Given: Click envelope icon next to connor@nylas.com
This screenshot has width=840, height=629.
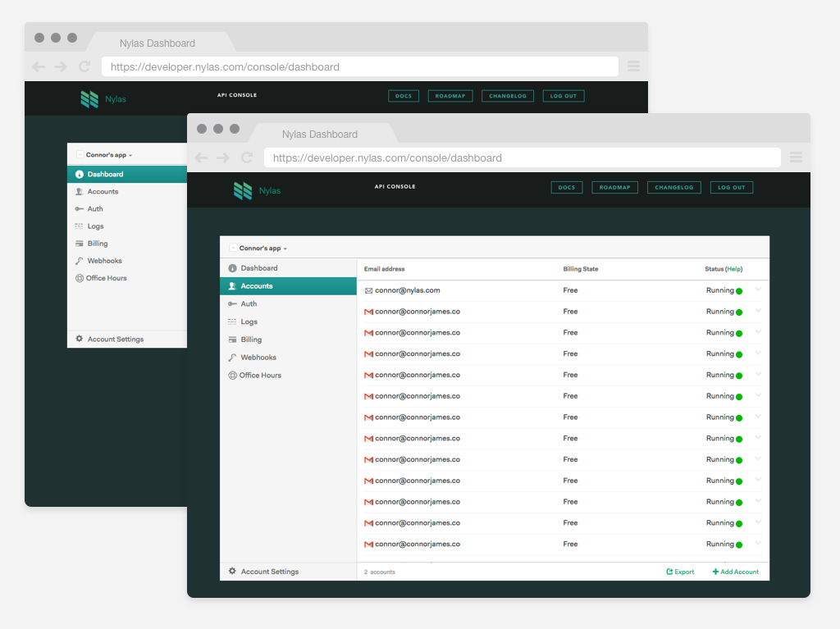Looking at the screenshot, I should (x=368, y=291).
